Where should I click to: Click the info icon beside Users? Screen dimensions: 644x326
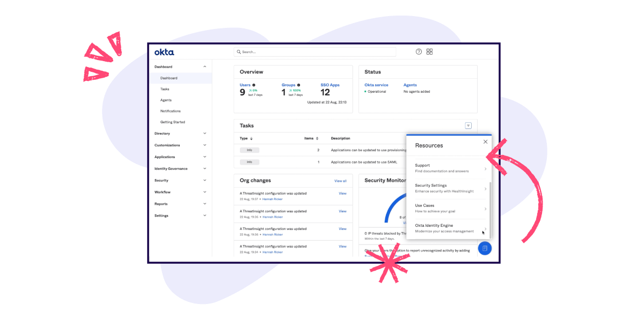point(254,85)
